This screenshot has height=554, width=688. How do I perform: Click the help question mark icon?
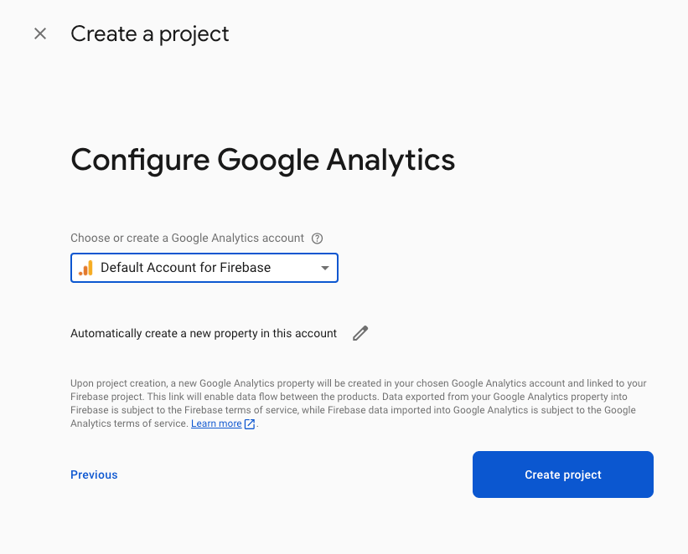click(x=317, y=238)
